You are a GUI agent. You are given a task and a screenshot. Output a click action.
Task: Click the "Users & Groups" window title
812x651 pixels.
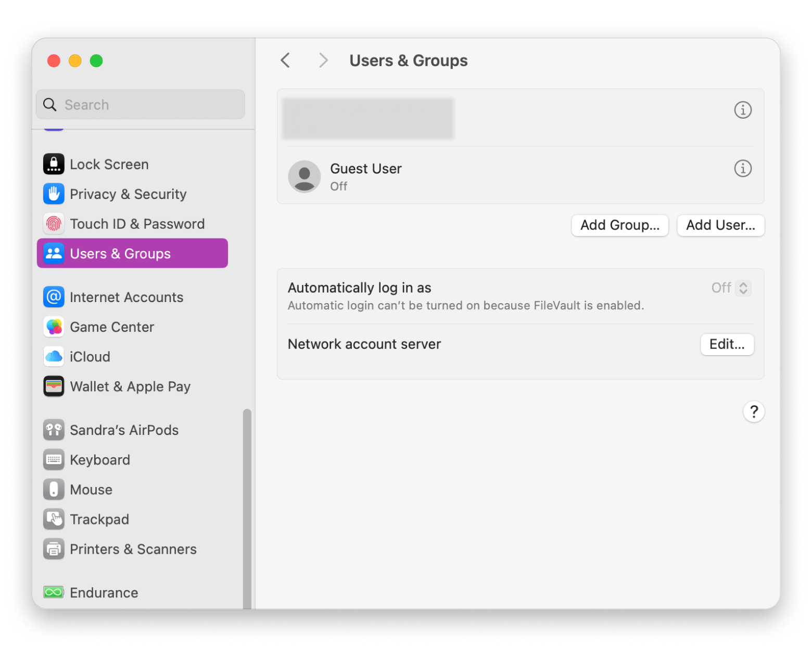(409, 60)
